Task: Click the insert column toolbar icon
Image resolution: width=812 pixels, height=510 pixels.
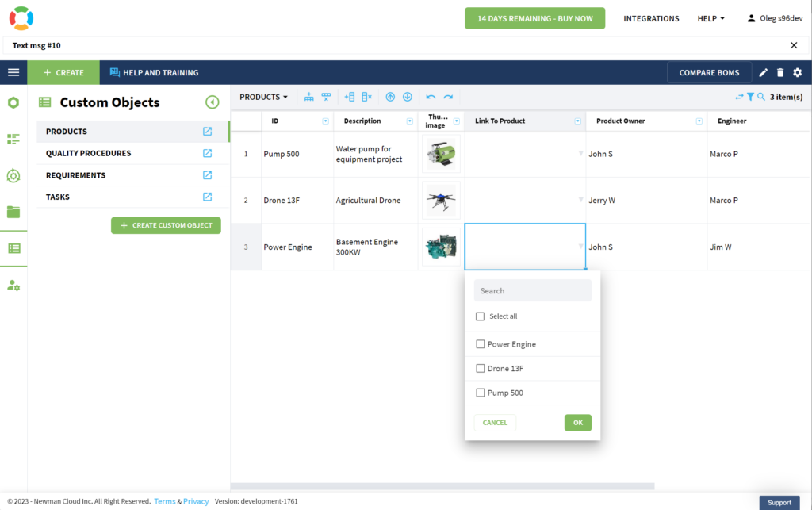Action: (x=350, y=97)
